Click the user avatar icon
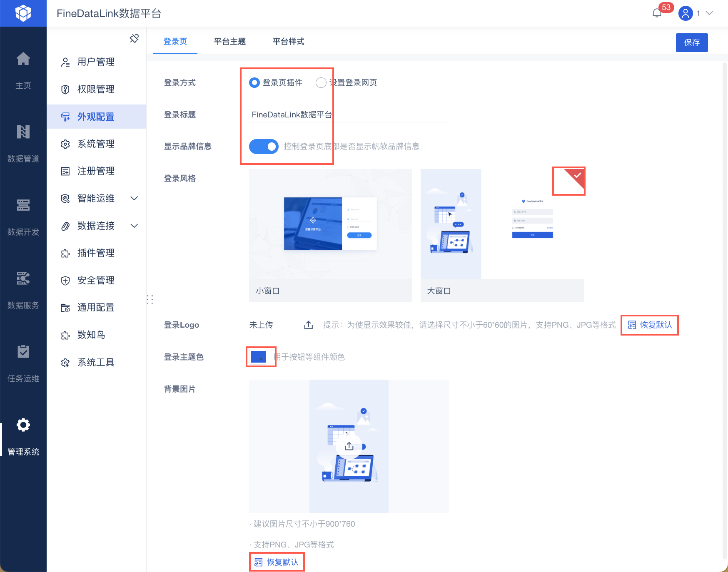The width and height of the screenshot is (728, 572). point(686,13)
